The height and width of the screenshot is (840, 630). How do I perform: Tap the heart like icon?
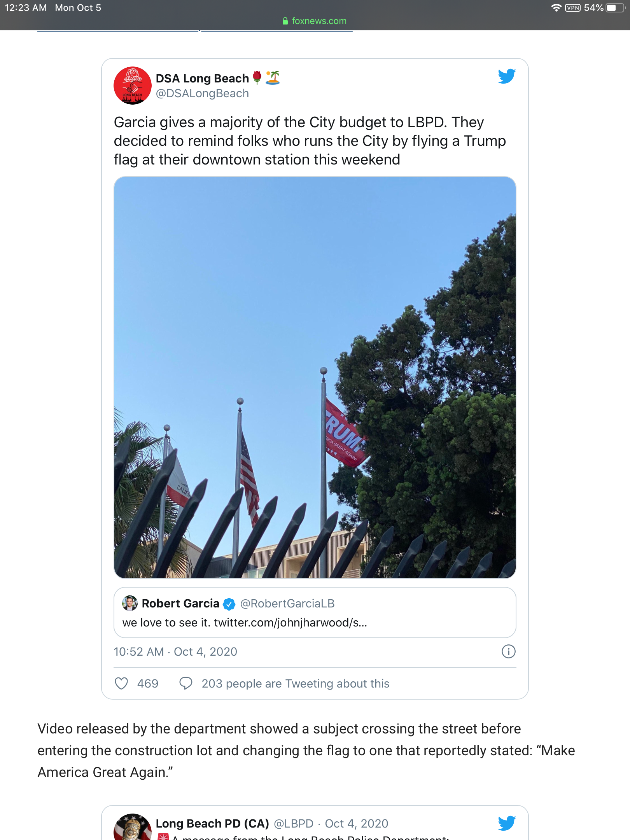[121, 683]
